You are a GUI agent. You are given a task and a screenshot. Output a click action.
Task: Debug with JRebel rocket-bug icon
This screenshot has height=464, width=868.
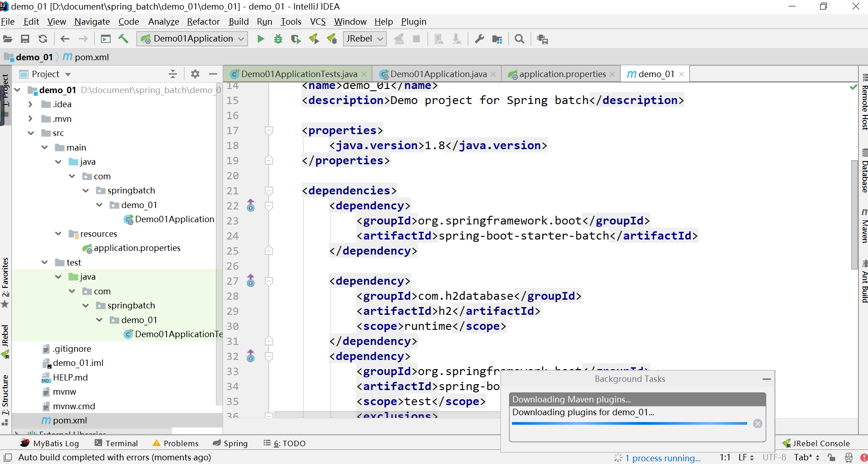(332, 39)
